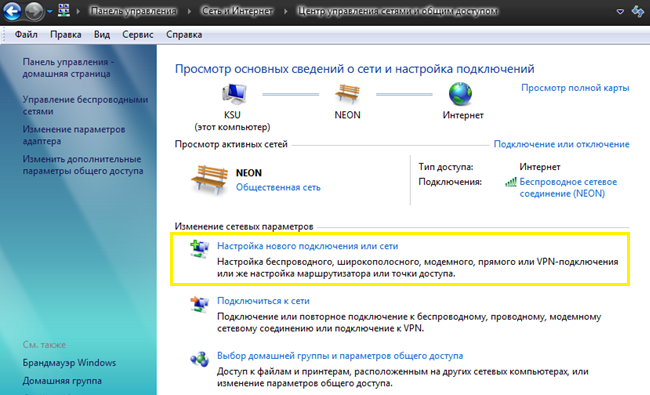The width and height of the screenshot is (650, 395).
Task: Click the Подключения: label
Action: [x=450, y=182]
